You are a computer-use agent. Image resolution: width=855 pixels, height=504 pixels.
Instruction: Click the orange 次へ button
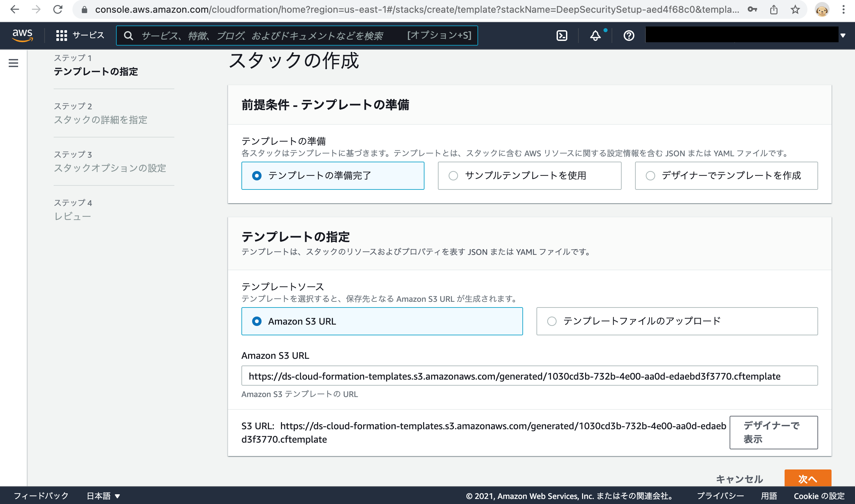pyautogui.click(x=807, y=478)
